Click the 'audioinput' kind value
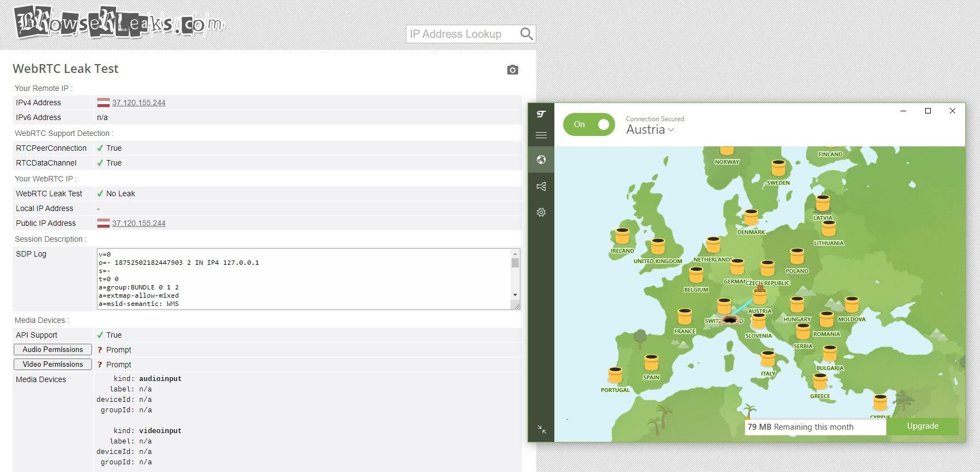The image size is (980, 472). click(160, 379)
